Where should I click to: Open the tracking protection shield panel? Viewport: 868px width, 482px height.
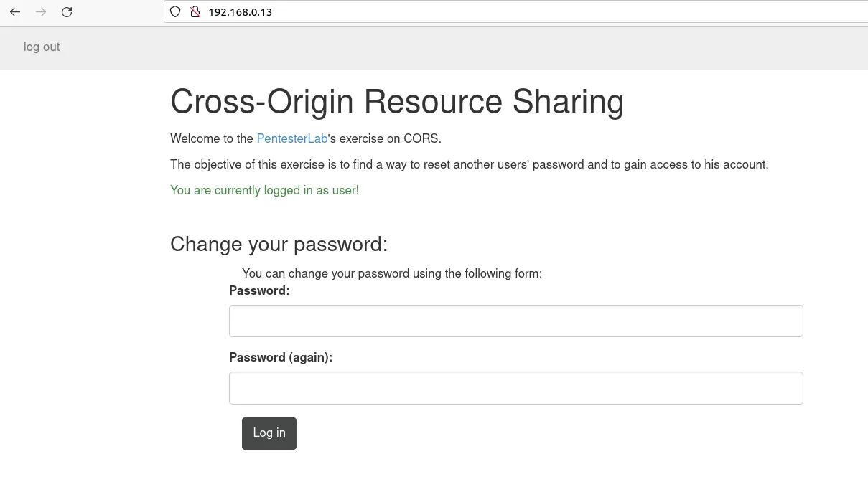pos(175,12)
